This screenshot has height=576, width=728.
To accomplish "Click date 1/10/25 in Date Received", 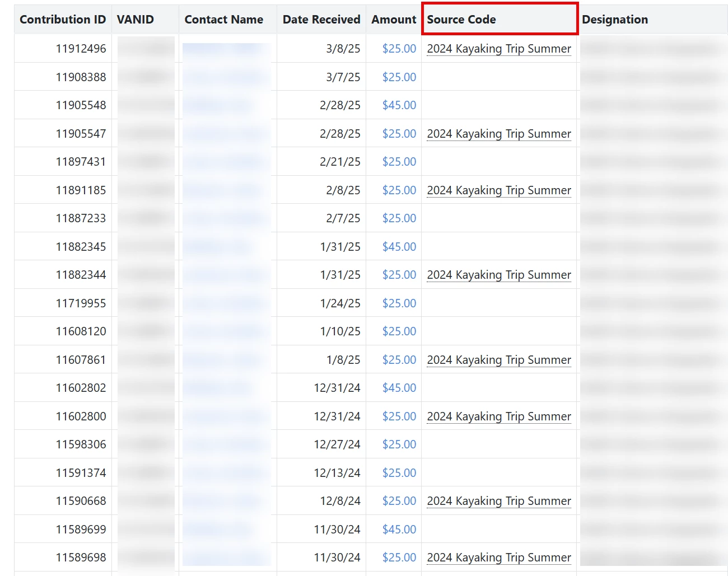I will [x=340, y=331].
